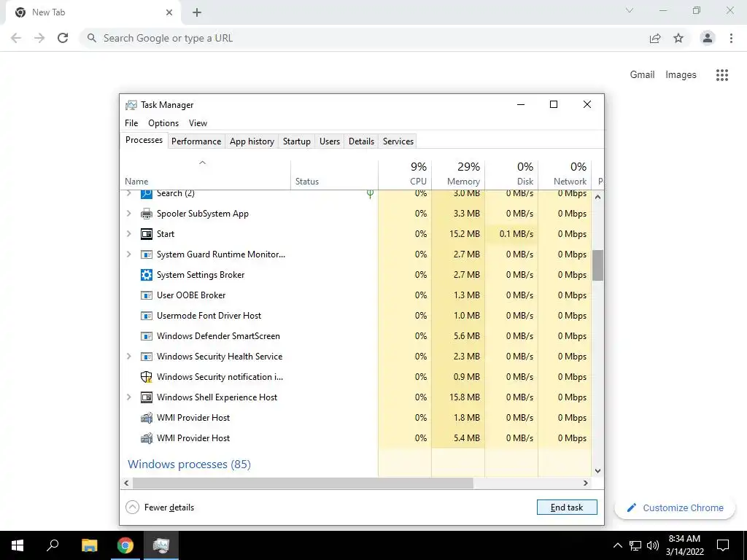Click the horizontal scrollbar thumb in Task Manager
Image resolution: width=747 pixels, height=560 pixels.
[303, 483]
